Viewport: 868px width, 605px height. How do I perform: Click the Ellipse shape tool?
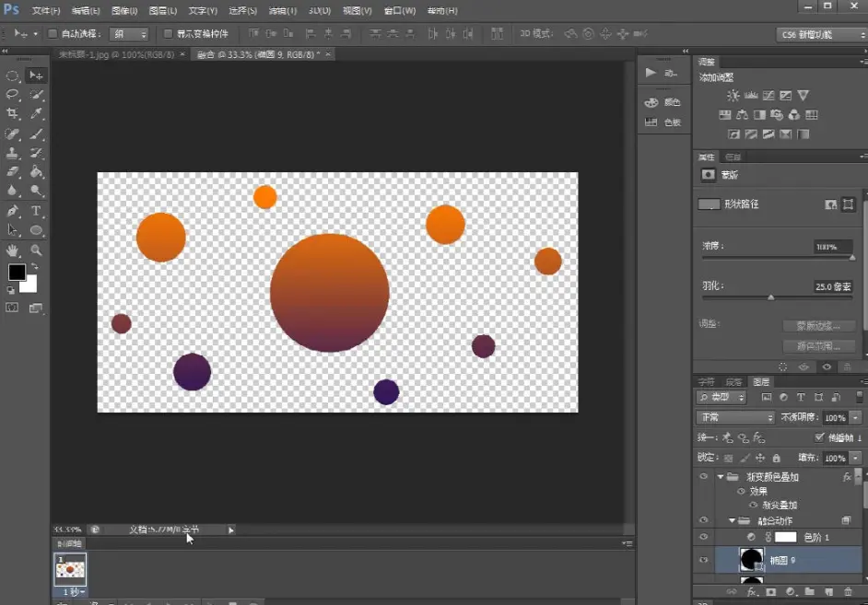pos(37,230)
